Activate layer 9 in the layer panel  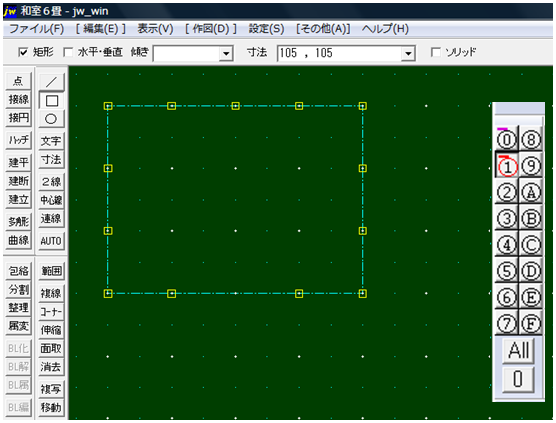(x=530, y=166)
